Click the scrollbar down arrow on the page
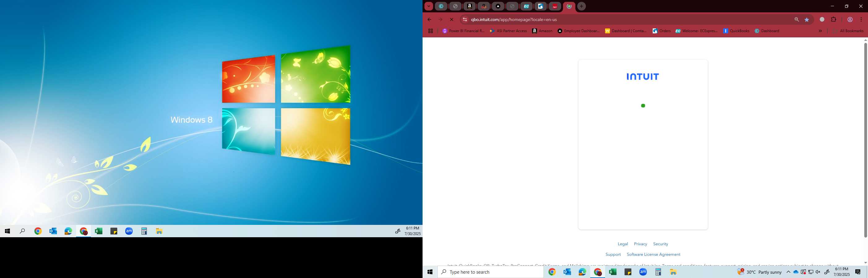 pyautogui.click(x=865, y=263)
